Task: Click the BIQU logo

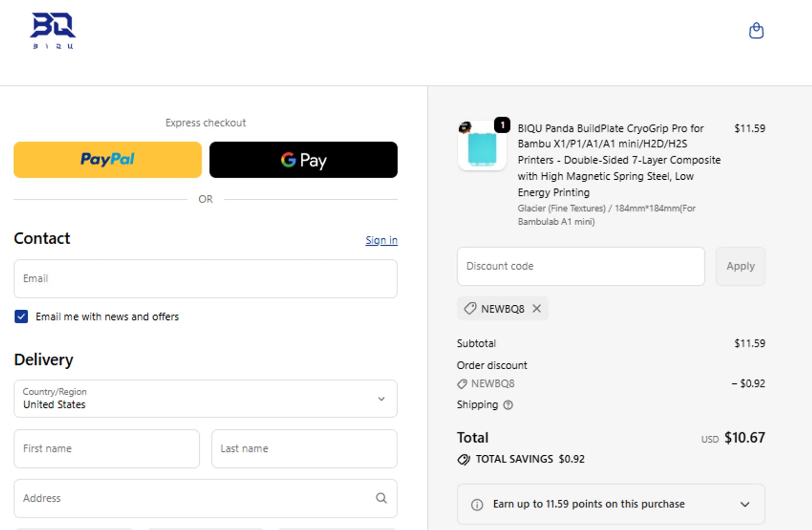Action: coord(53,31)
